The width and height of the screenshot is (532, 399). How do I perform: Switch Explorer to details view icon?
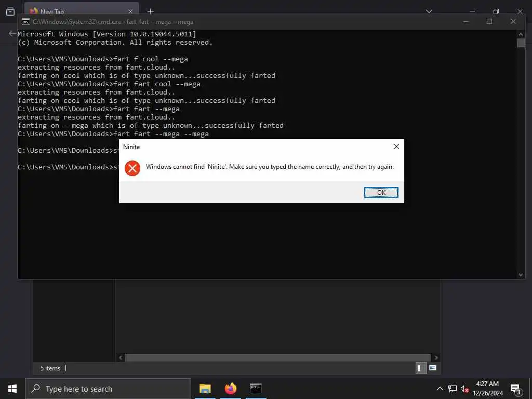[421, 368]
